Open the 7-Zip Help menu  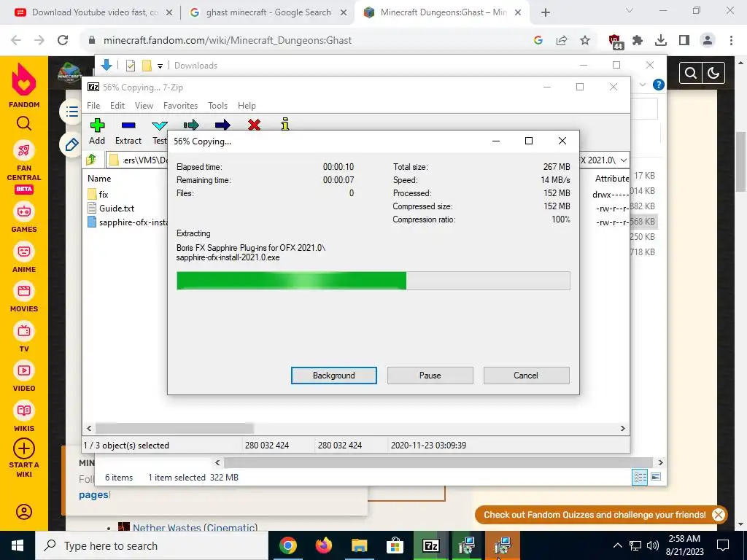[x=247, y=106]
